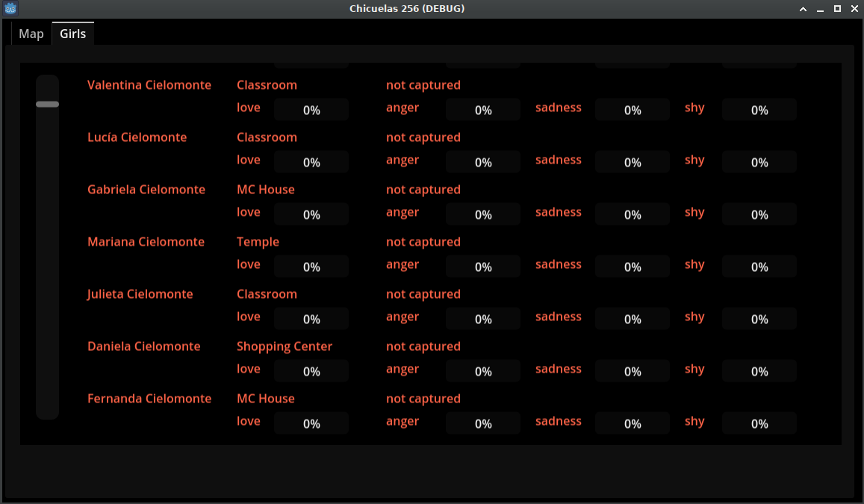Close the Chicuelas 256 window
Screen dimensions: 864x504
click(x=854, y=9)
